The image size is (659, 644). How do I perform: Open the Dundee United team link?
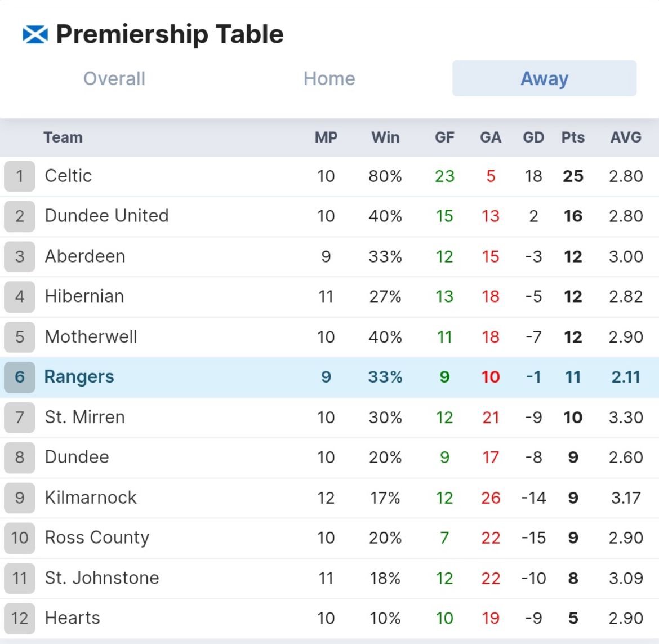pos(107,216)
